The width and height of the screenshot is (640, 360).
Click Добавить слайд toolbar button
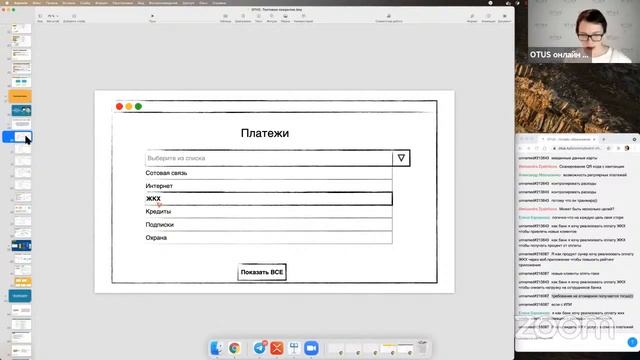click(x=74, y=18)
